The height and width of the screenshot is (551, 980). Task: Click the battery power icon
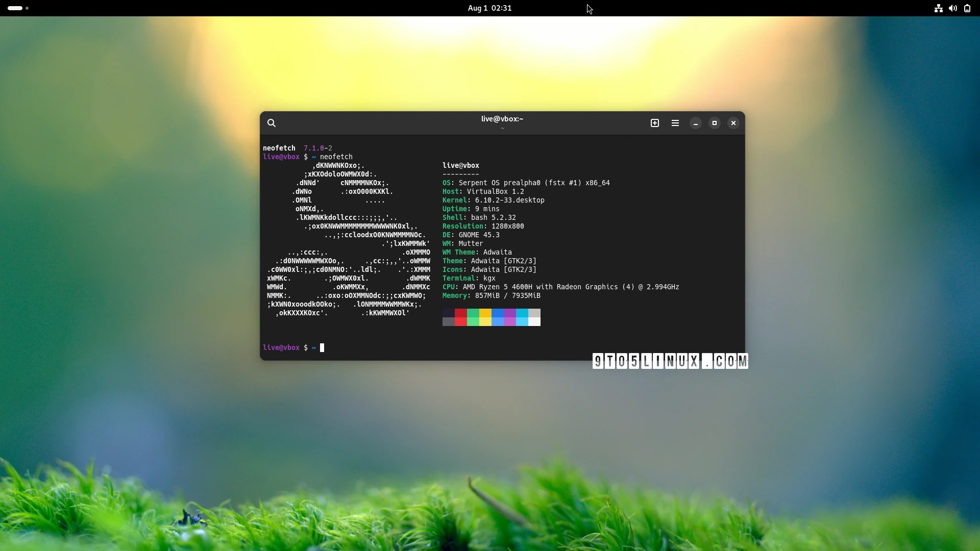click(x=967, y=8)
